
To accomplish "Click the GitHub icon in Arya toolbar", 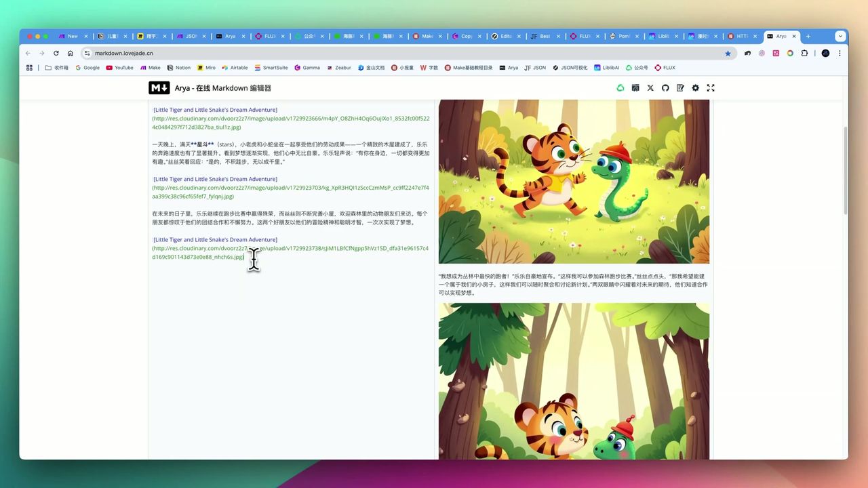I will tap(665, 88).
